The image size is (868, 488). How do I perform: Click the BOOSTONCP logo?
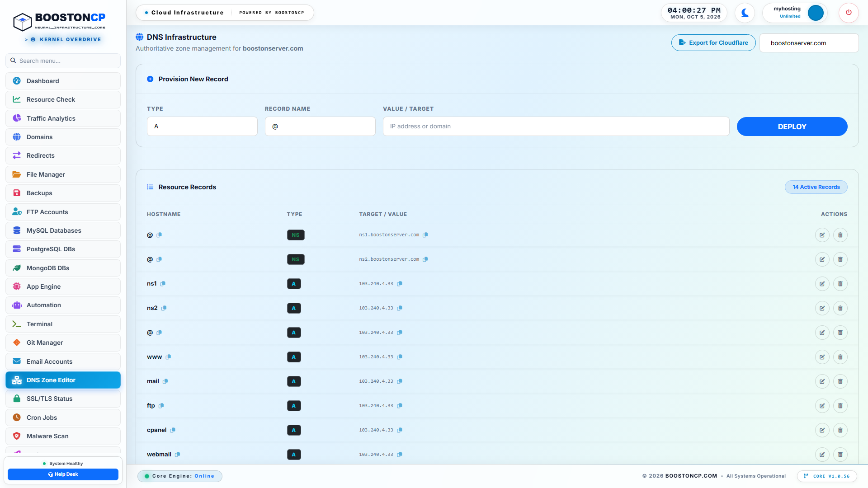(x=59, y=21)
